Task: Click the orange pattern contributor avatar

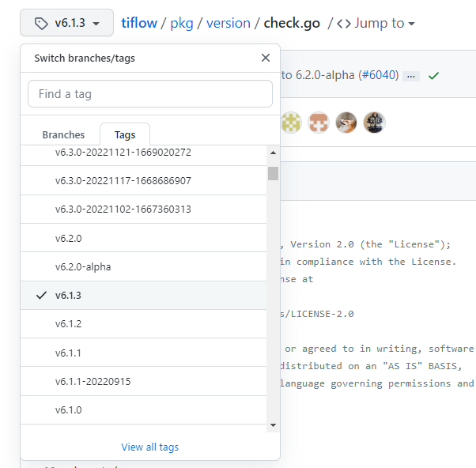Action: coord(319,123)
